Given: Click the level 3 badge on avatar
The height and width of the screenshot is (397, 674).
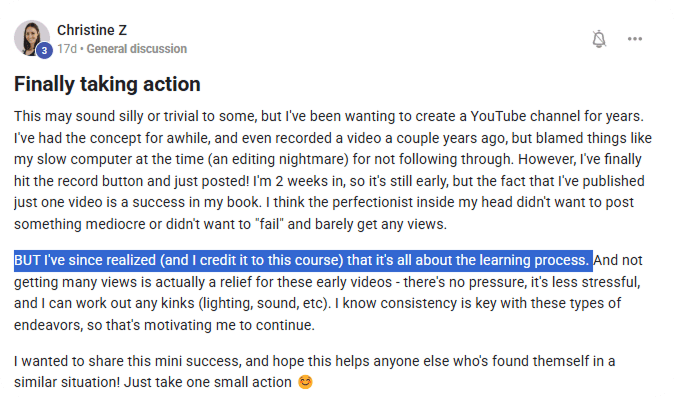Looking at the screenshot, I should point(44,50).
